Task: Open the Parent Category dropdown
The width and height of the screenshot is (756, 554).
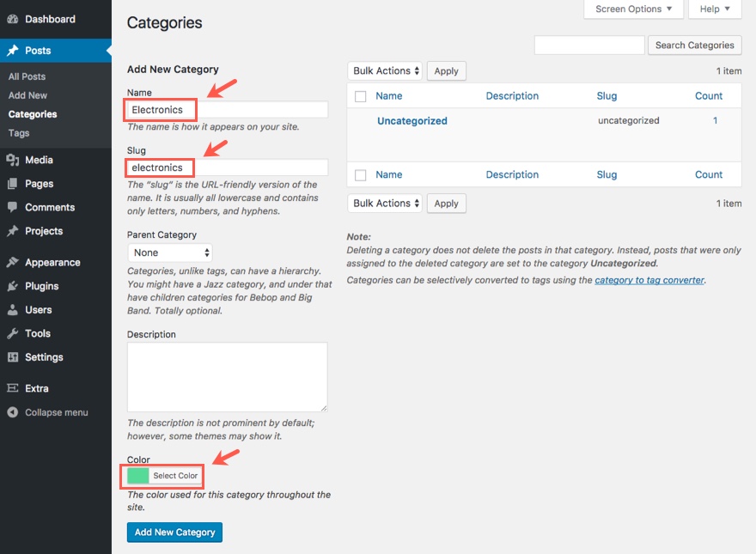Action: 170,253
